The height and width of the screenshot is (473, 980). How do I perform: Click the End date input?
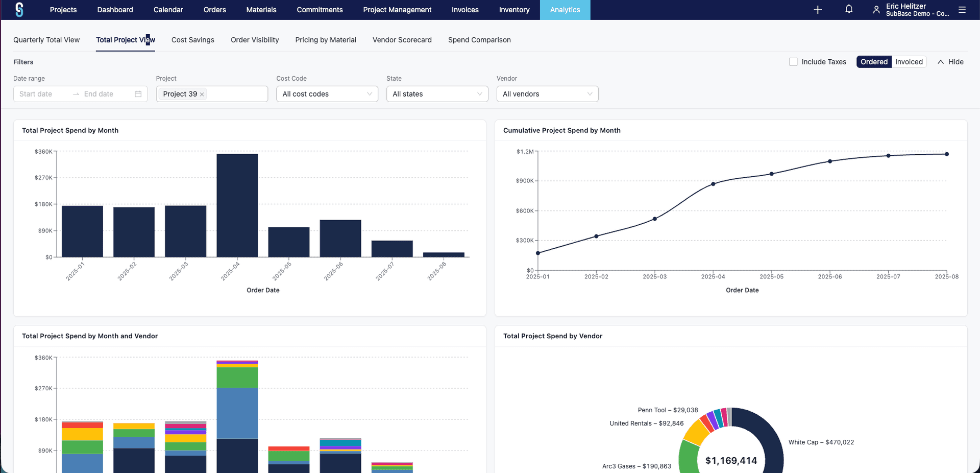pyautogui.click(x=105, y=94)
